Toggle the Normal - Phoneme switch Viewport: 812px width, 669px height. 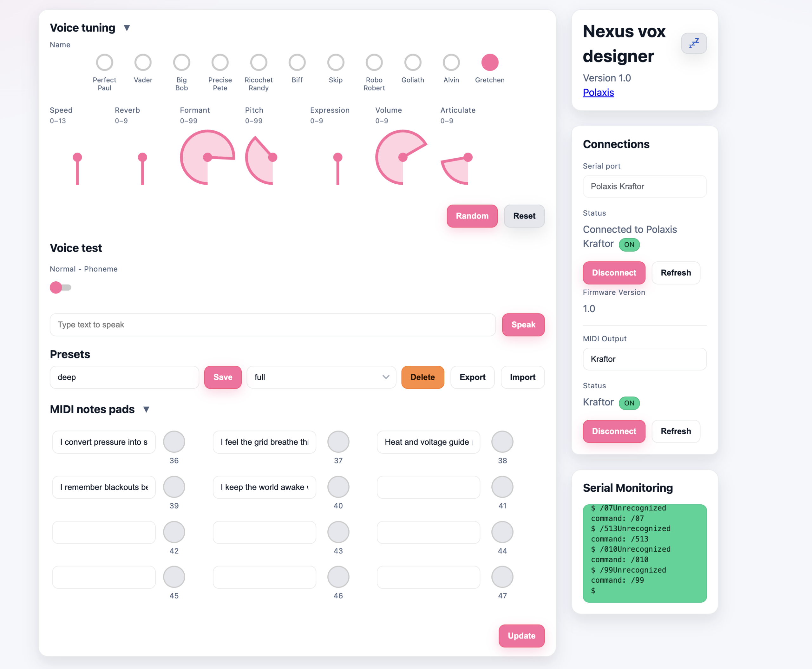tap(61, 287)
